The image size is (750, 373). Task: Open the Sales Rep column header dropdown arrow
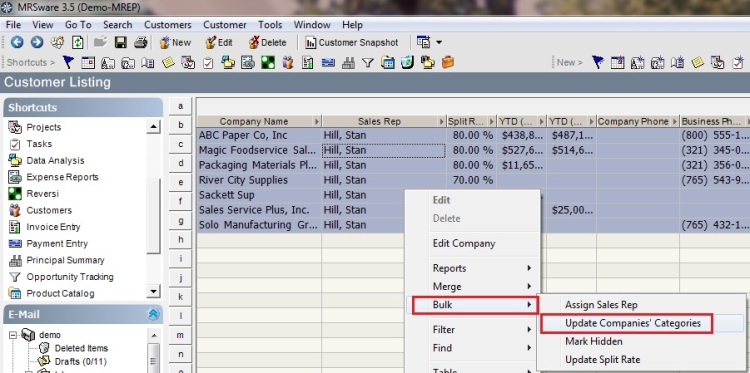point(441,121)
